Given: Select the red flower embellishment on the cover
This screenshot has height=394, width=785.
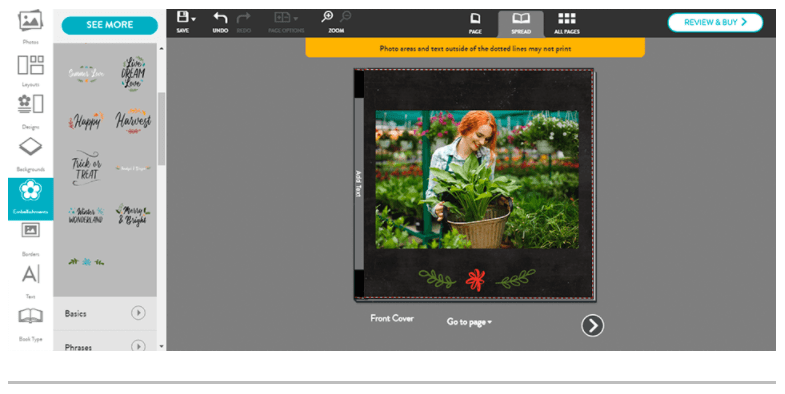Looking at the screenshot, I should [475, 280].
